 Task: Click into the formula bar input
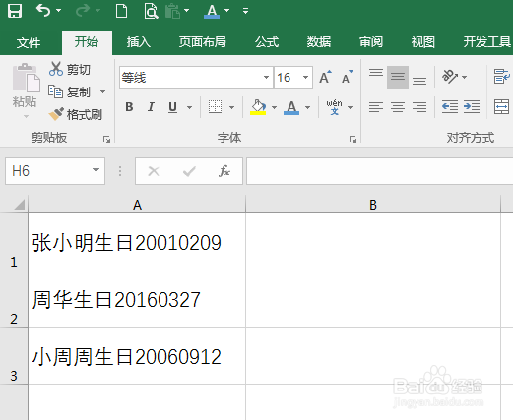click(x=380, y=171)
